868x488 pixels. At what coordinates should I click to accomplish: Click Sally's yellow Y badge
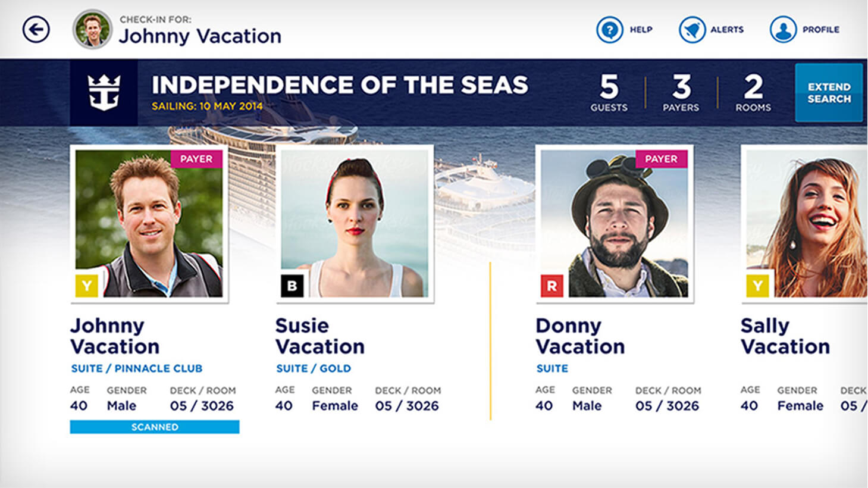click(x=757, y=286)
